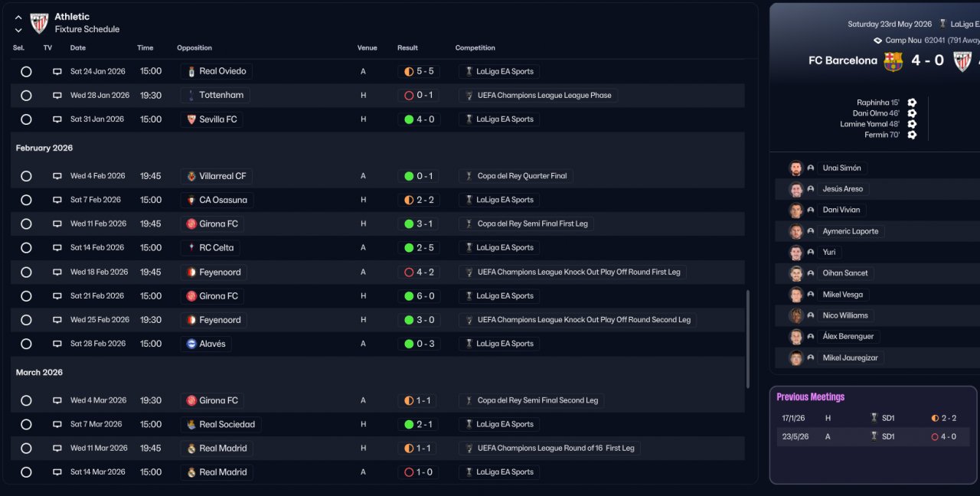This screenshot has height=496, width=980.
Task: Open the 17/1/26 previous meeting row
Action: coord(873,418)
